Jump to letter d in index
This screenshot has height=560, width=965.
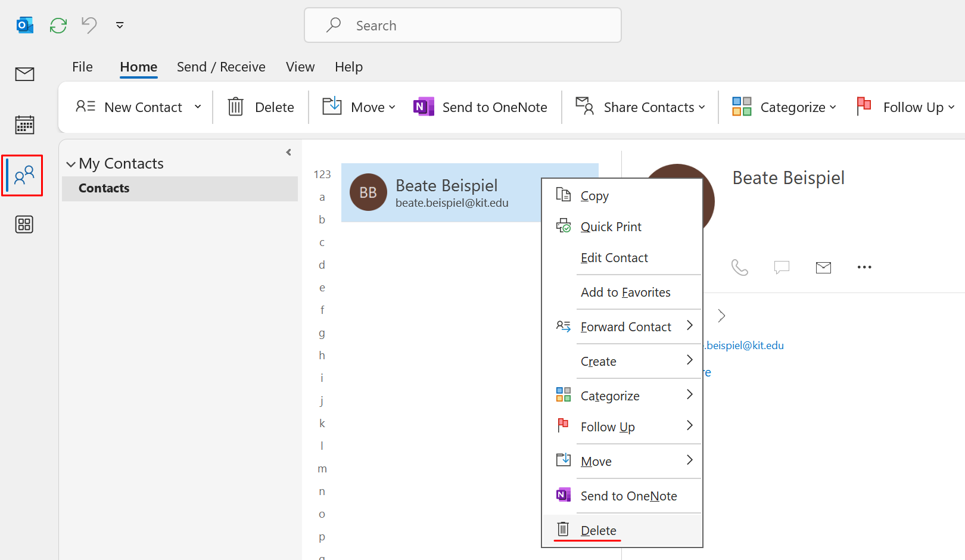tap(322, 265)
